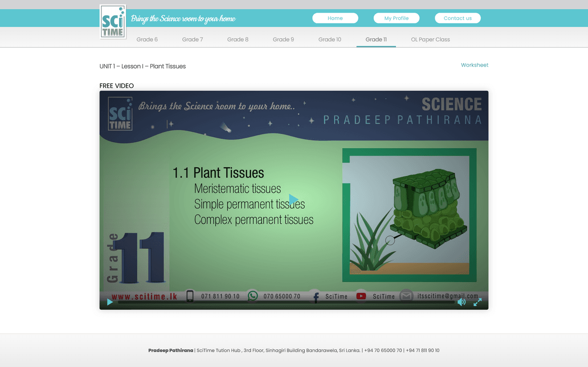Switch to the Grade 10 tab

[x=330, y=39]
